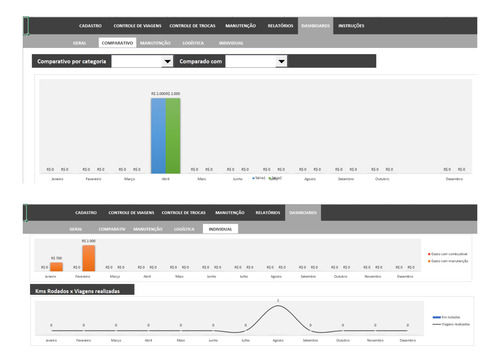Open the Cadastro menu in upper bar

tap(90, 26)
